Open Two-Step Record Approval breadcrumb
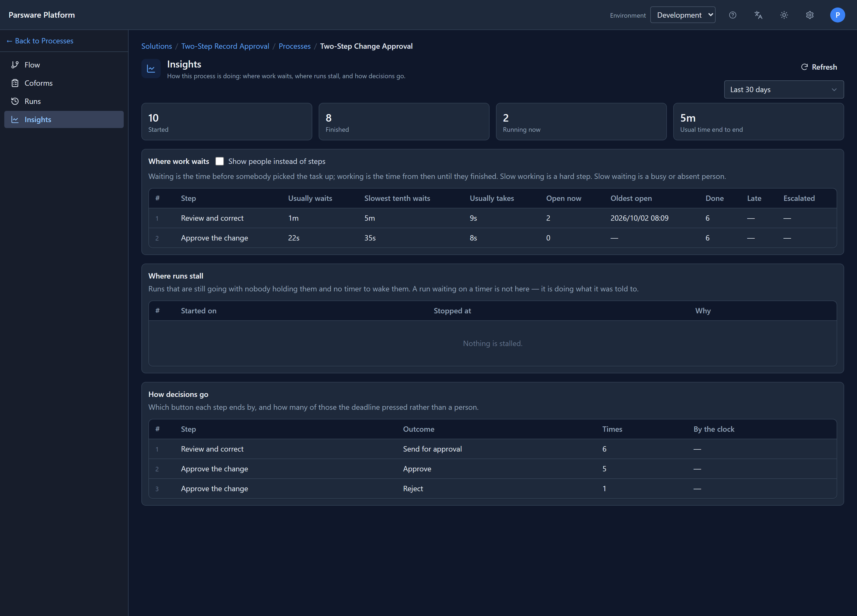Screen dimensions: 857x616 [x=225, y=46]
